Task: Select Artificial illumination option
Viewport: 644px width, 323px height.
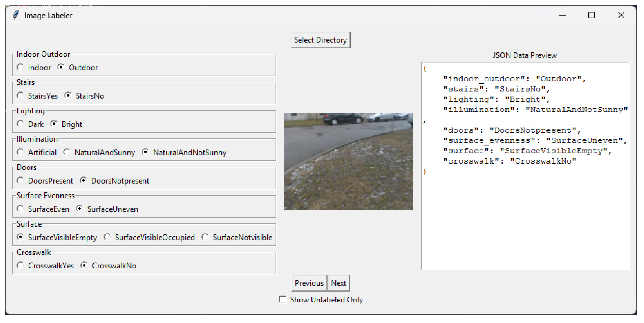Action: click(20, 152)
